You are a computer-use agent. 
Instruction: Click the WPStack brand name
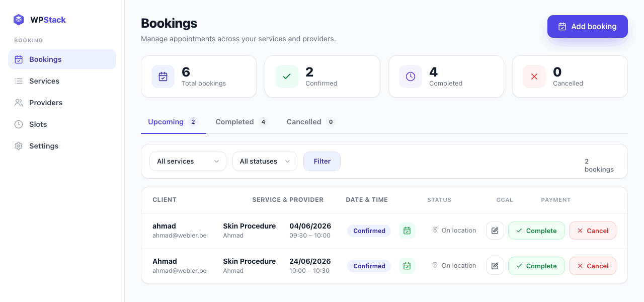click(x=48, y=20)
